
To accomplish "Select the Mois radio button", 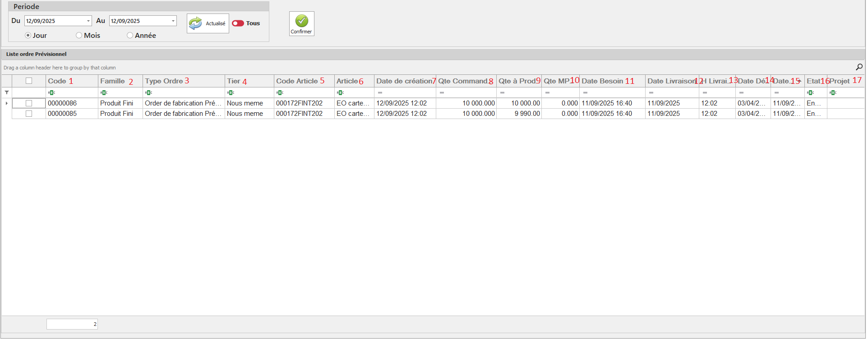I will 79,35.
